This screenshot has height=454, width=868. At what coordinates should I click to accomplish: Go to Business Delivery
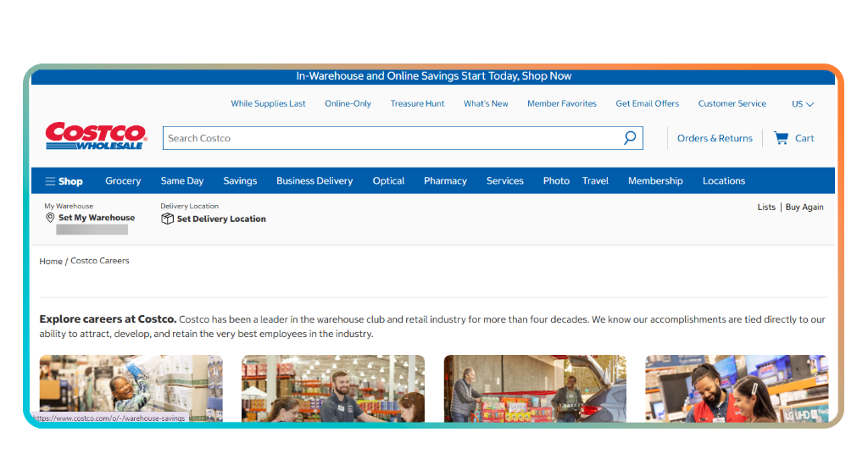(314, 180)
